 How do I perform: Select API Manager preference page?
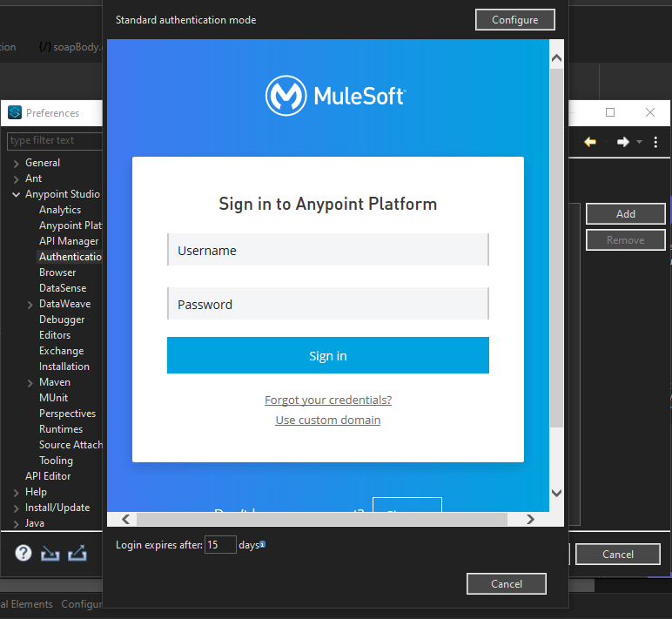click(69, 241)
